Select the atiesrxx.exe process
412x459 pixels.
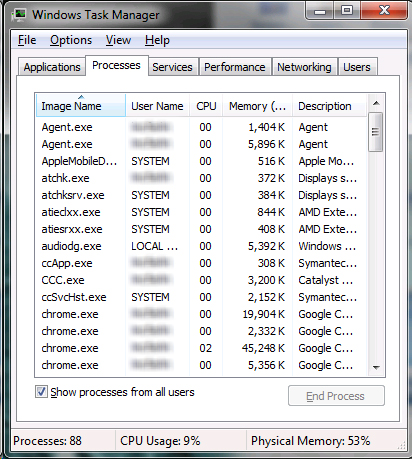201,229
